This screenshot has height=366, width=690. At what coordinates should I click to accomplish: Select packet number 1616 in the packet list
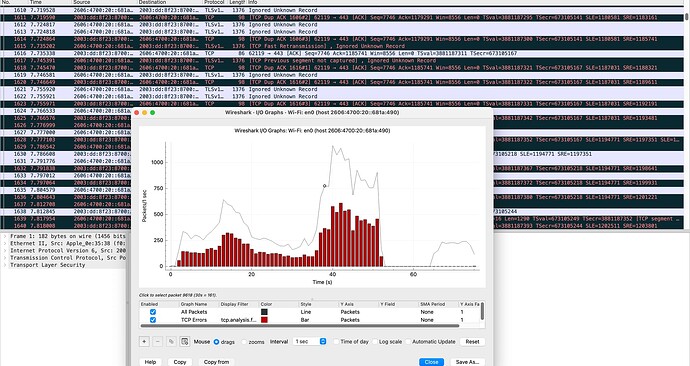(x=342, y=53)
